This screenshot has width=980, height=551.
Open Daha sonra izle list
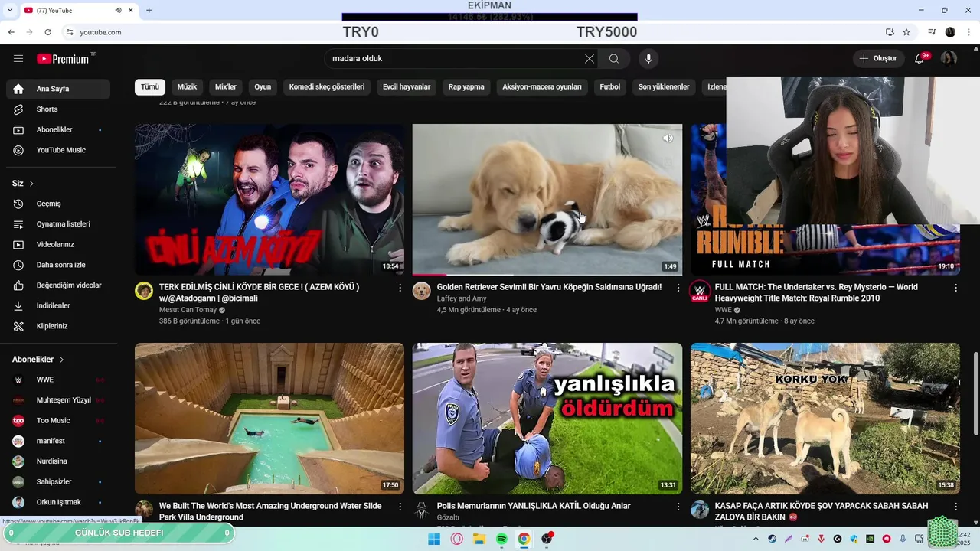tap(58, 265)
